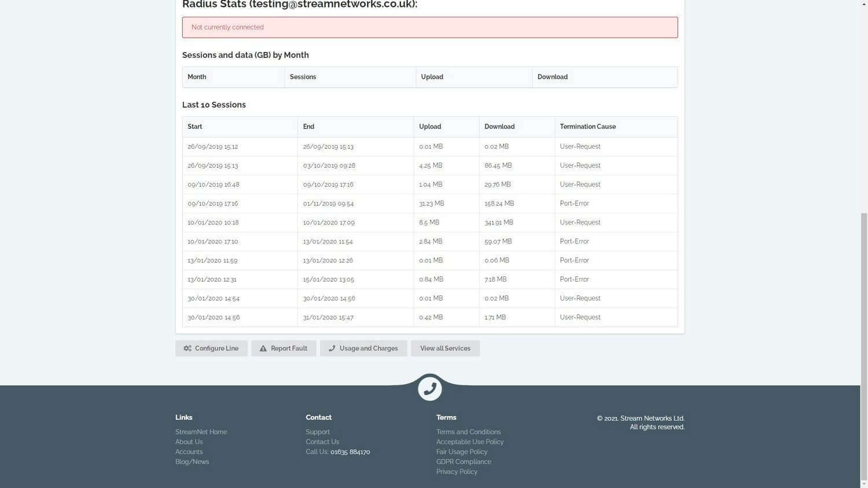Viewport: 868px width, 488px height.
Task: Open the Accounts page
Action: [189, 452]
